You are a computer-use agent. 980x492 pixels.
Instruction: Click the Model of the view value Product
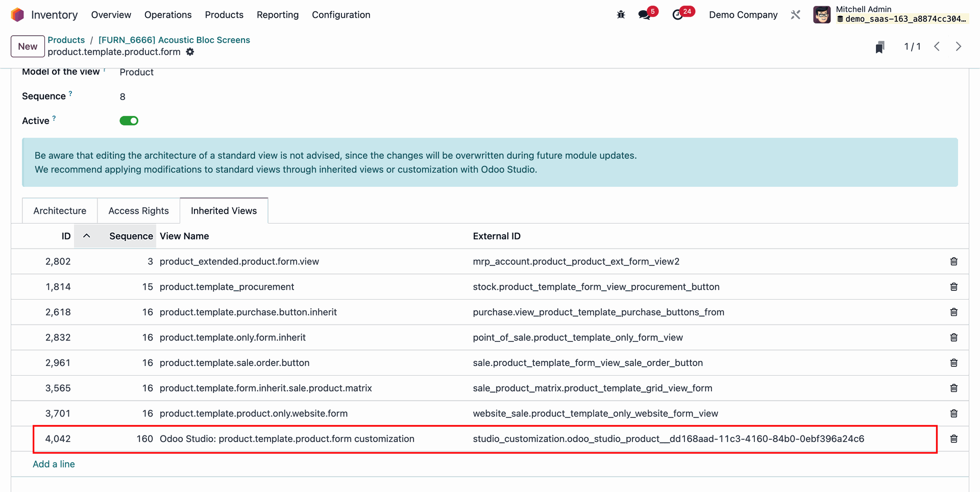(x=136, y=72)
